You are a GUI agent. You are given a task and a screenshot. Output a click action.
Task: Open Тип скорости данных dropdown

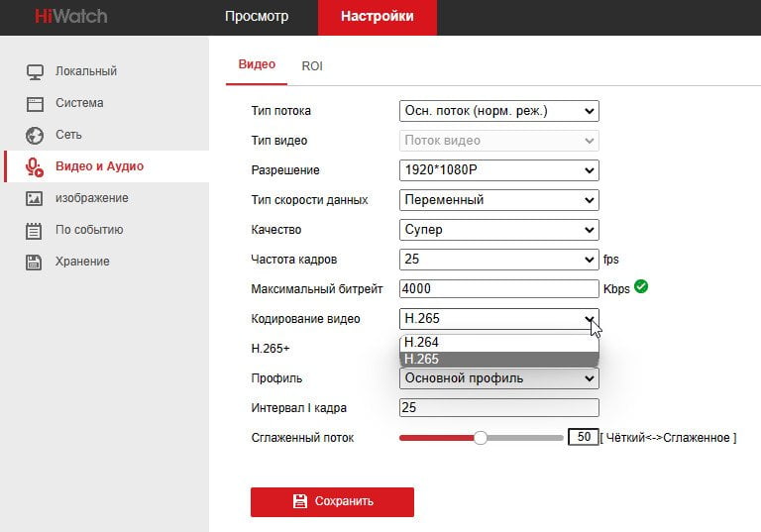click(x=499, y=200)
